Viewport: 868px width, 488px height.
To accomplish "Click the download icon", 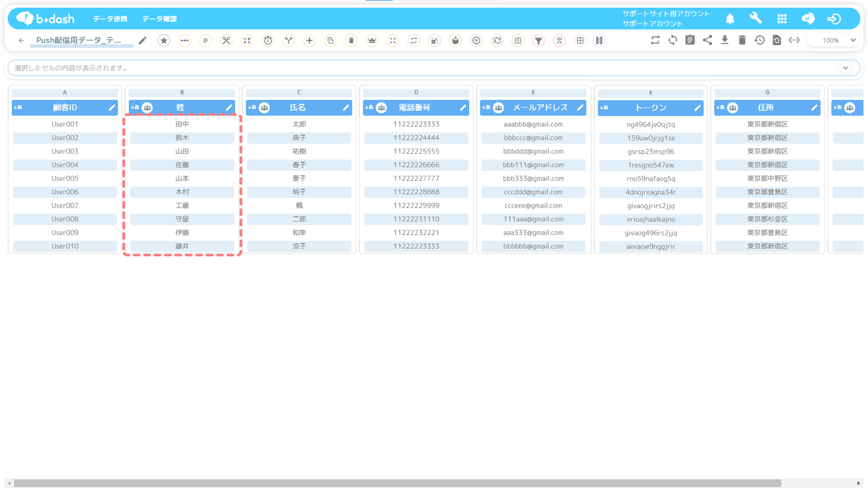I will click(x=725, y=40).
